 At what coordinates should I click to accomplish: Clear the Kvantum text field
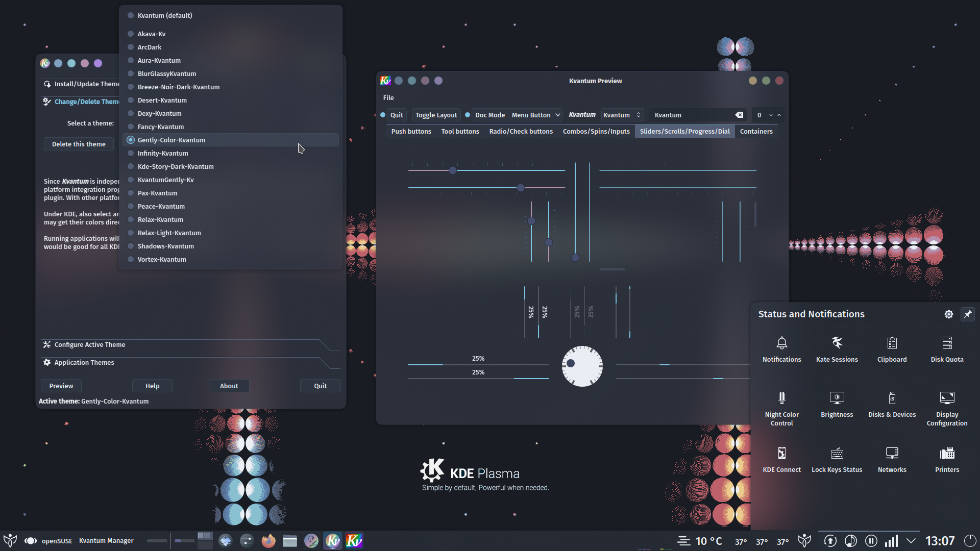tap(739, 115)
